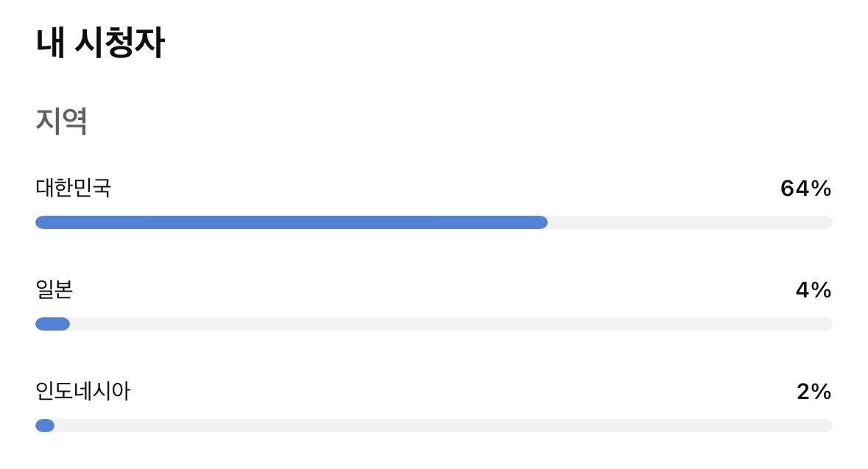The image size is (868, 469).
Task: Click the word 내 in the title
Action: pyautogui.click(x=49, y=43)
